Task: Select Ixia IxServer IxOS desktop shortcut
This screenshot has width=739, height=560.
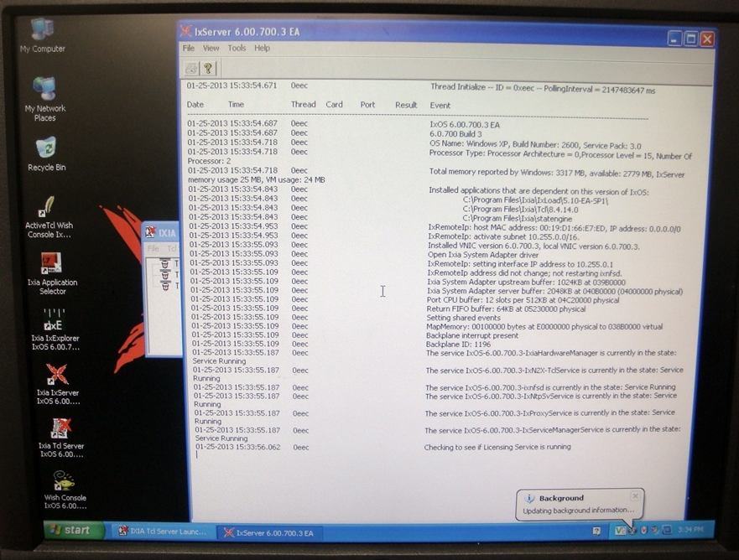Action: (x=58, y=384)
